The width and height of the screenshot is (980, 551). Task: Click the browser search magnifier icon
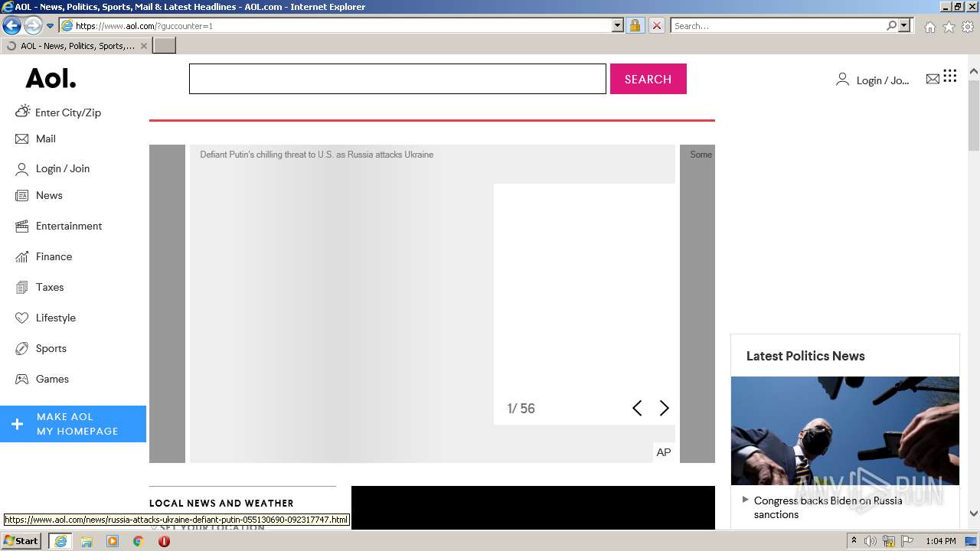pyautogui.click(x=891, y=25)
